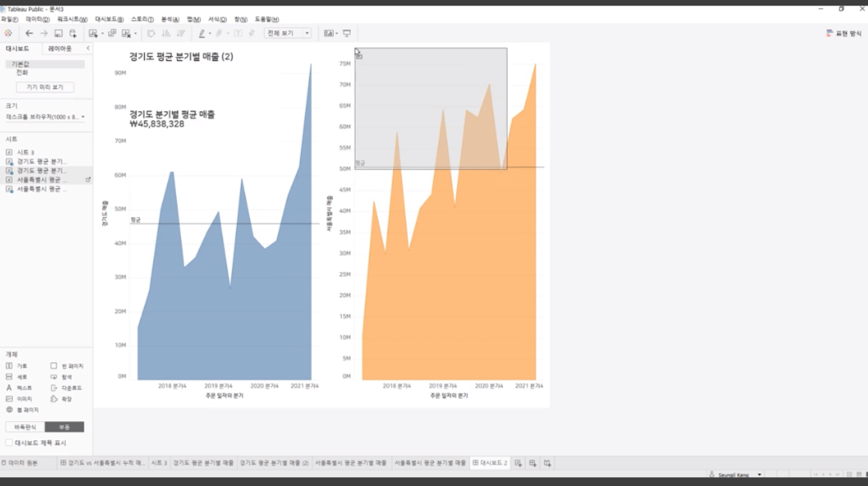The width and height of the screenshot is (868, 486).
Task: Switch to the 레이아웃 pane tab
Action: (60, 49)
